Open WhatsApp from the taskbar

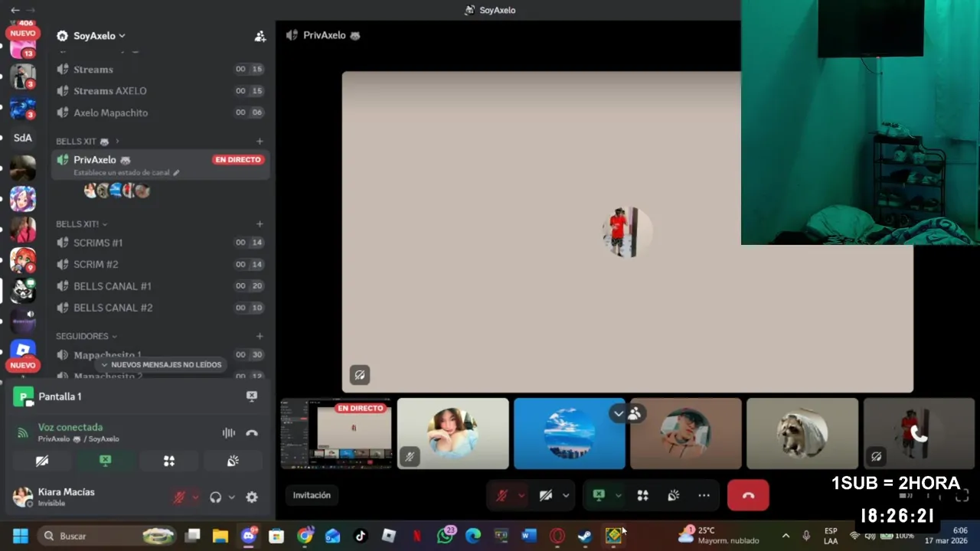tap(446, 536)
